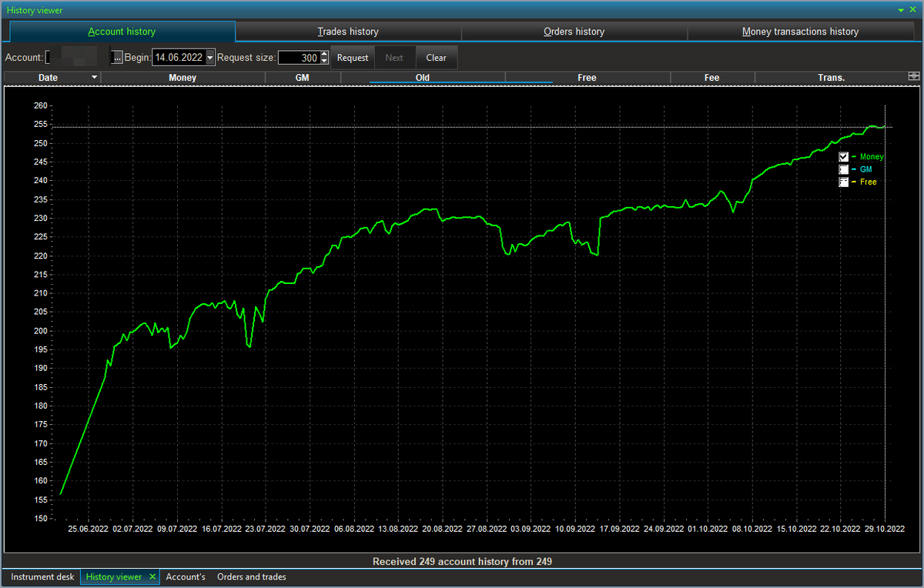
Task: Close the History viewer window
Action: click(913, 10)
